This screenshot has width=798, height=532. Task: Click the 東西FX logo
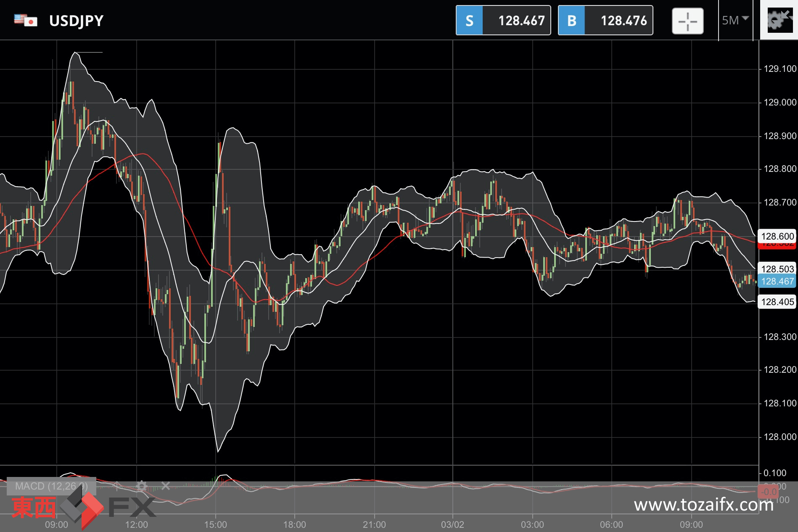click(x=83, y=506)
